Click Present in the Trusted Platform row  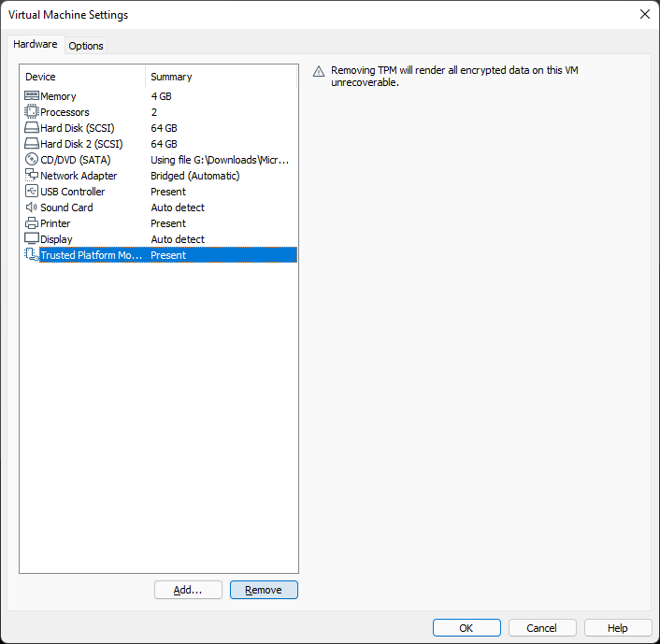click(x=168, y=255)
